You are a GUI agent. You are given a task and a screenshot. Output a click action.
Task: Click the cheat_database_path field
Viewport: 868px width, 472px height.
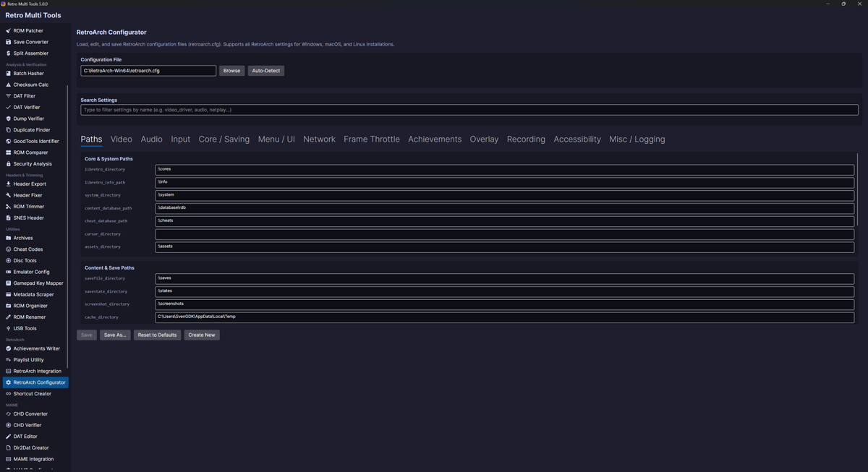click(505, 221)
